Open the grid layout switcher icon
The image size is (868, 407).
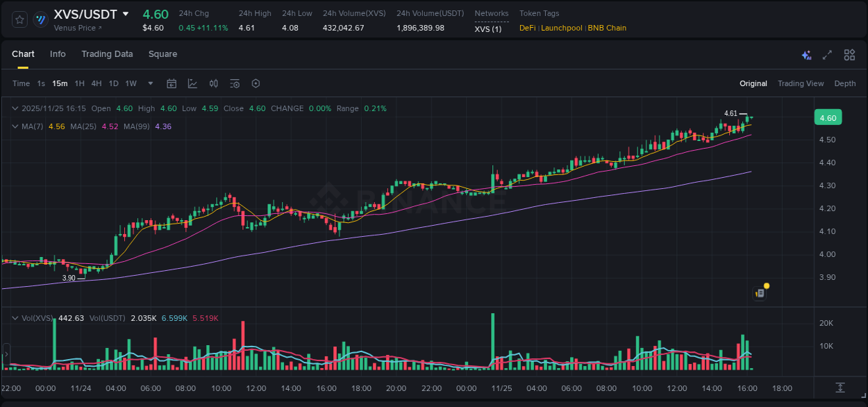click(849, 54)
